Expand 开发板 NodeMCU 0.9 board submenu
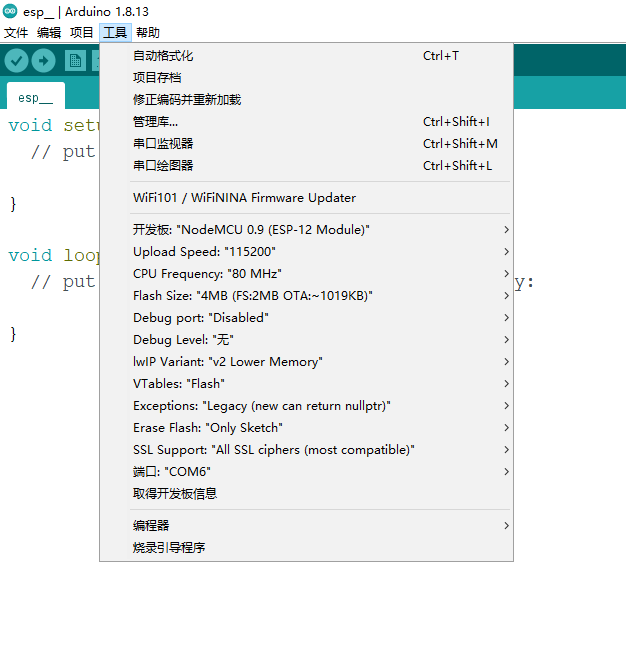Screen dimensions: 626x653 click(306, 230)
